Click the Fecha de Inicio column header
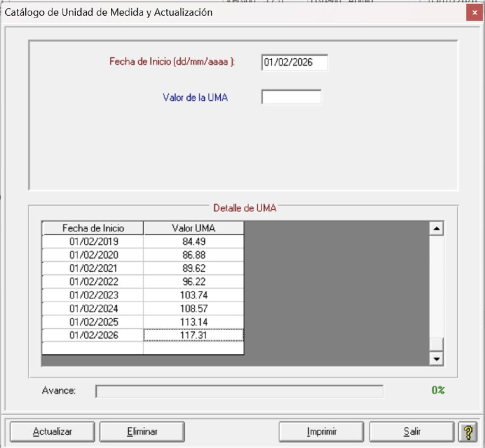Viewport: 485px width, 448px height. (x=93, y=228)
